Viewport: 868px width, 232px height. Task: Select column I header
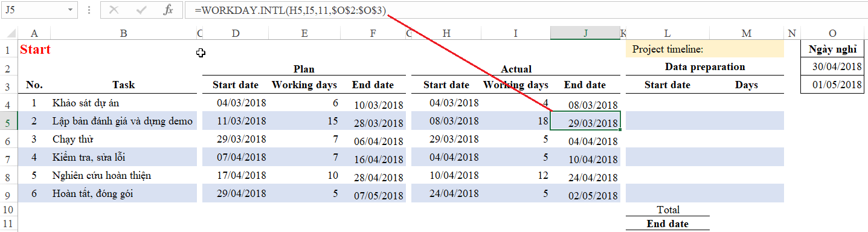tap(515, 34)
